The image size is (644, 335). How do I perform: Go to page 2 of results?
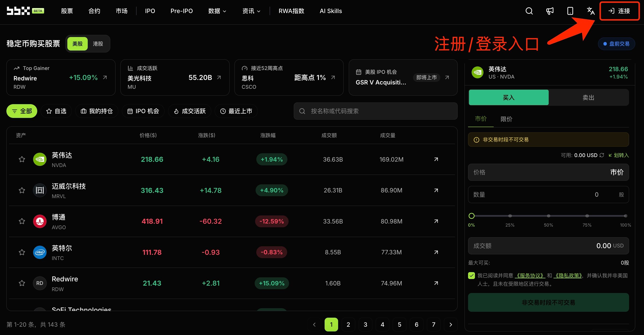click(348, 325)
